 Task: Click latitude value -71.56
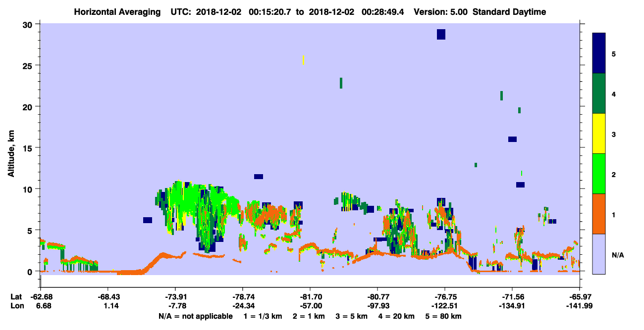(x=512, y=296)
